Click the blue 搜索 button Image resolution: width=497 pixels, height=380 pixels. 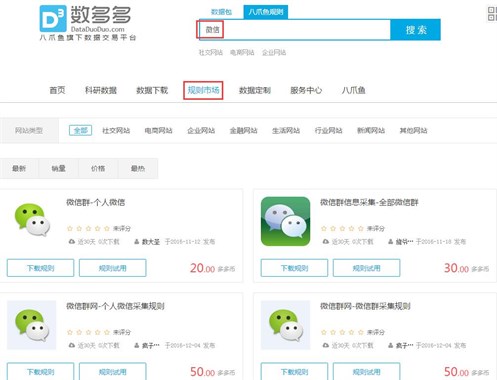point(416,30)
